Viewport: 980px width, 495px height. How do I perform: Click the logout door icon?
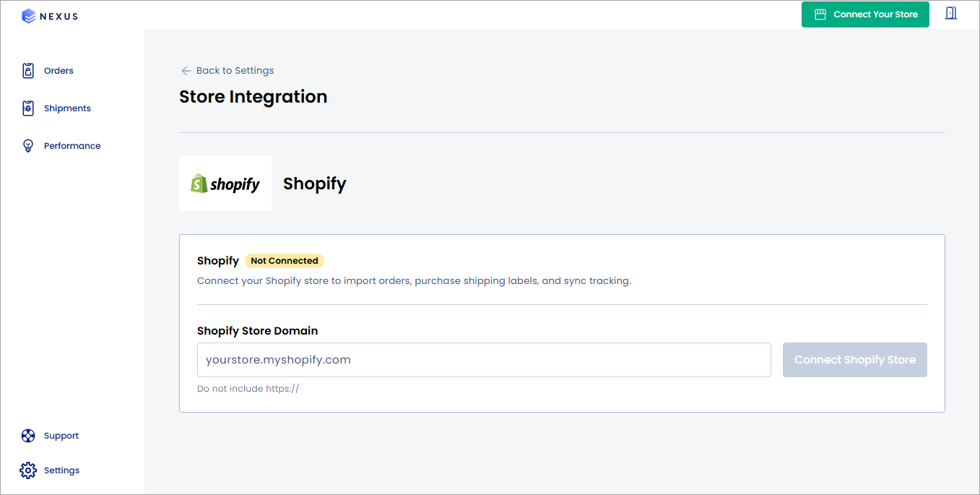point(951,13)
